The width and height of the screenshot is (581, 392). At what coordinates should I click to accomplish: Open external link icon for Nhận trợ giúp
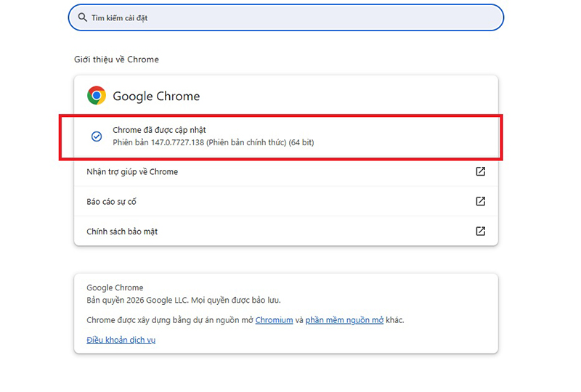(x=480, y=171)
